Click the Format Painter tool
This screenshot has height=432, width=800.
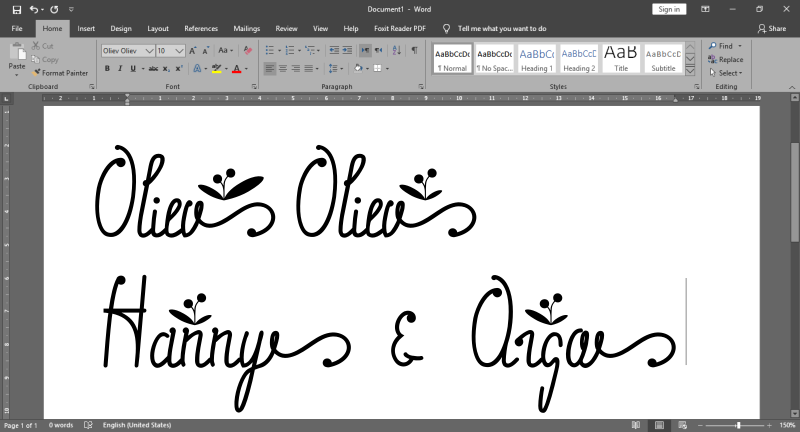[62, 73]
